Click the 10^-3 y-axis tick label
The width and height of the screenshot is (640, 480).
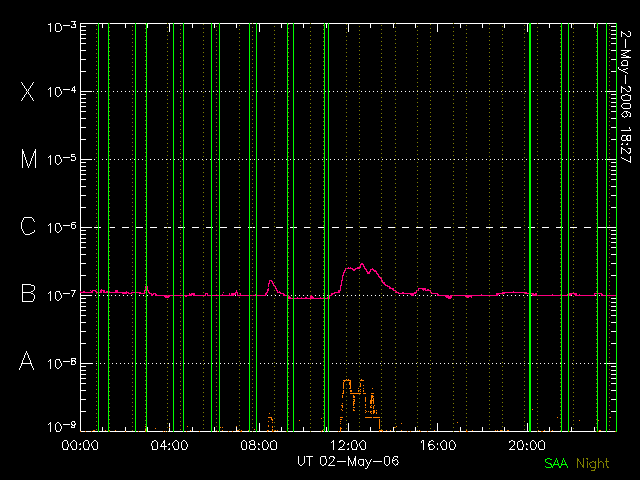tap(62, 27)
